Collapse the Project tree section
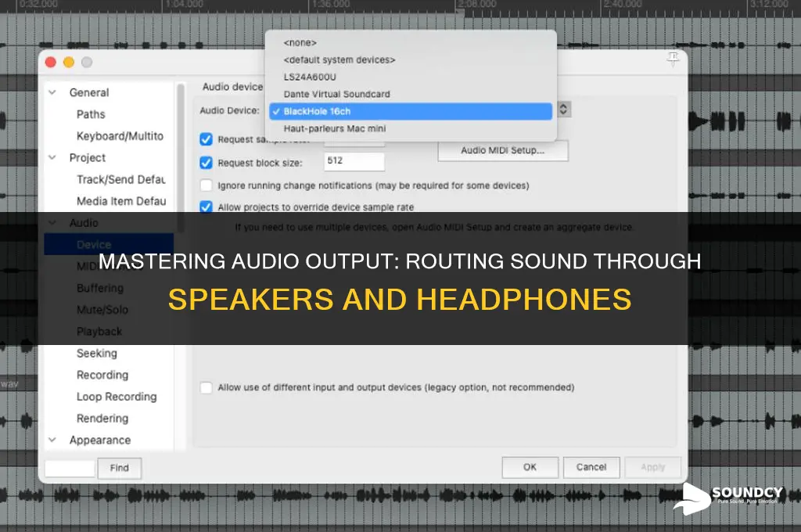Image resolution: width=801 pixels, height=532 pixels. 52,157
